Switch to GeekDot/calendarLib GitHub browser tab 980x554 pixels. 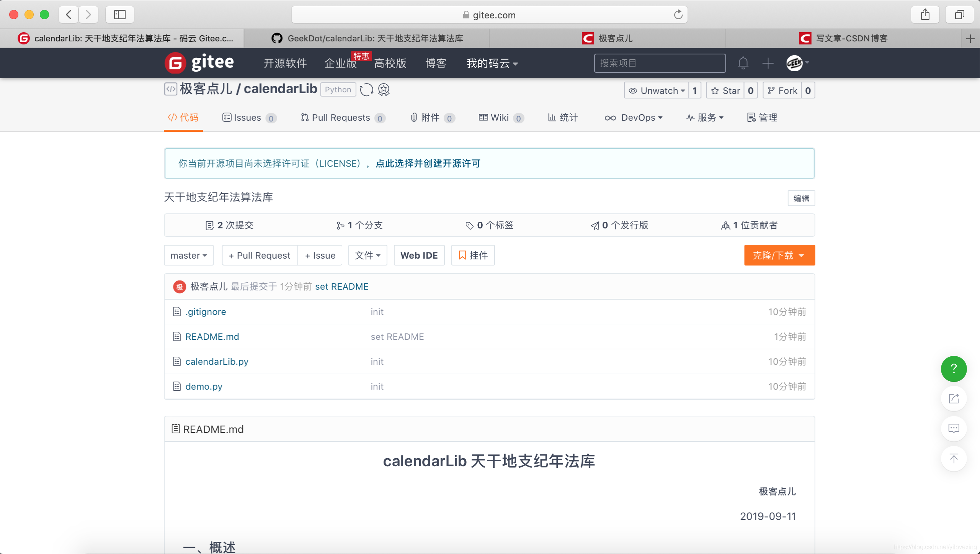pyautogui.click(x=367, y=38)
